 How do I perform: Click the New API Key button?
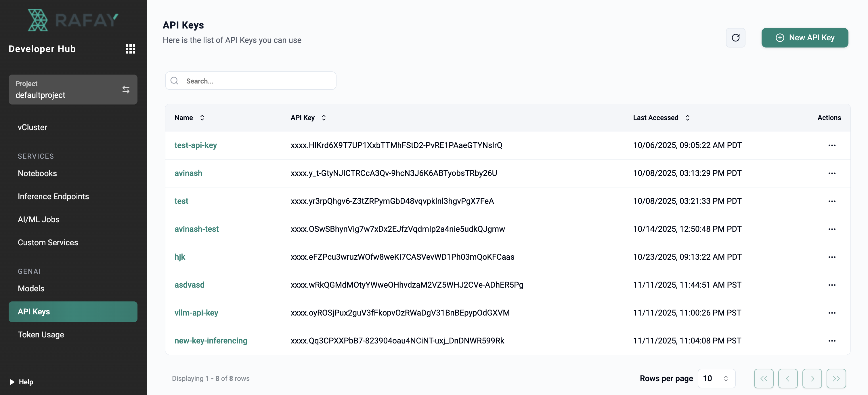[804, 37]
